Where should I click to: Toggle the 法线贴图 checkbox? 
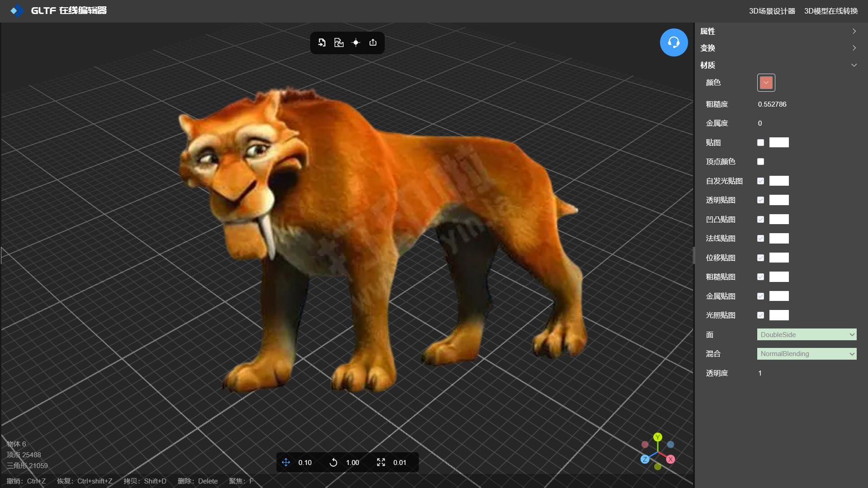760,238
